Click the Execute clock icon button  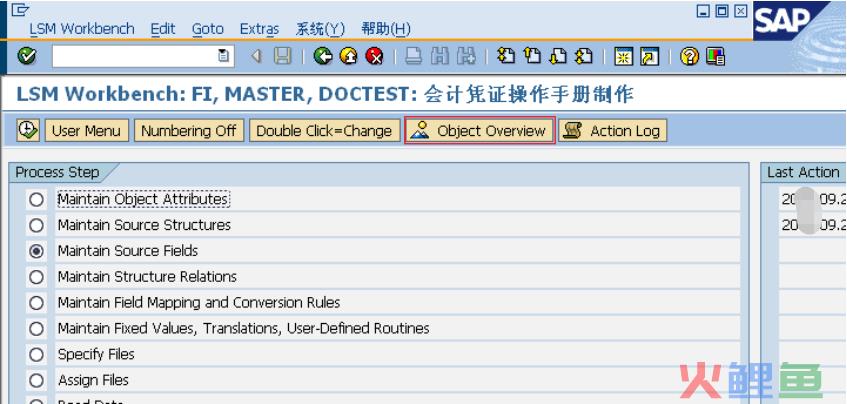coord(28,130)
